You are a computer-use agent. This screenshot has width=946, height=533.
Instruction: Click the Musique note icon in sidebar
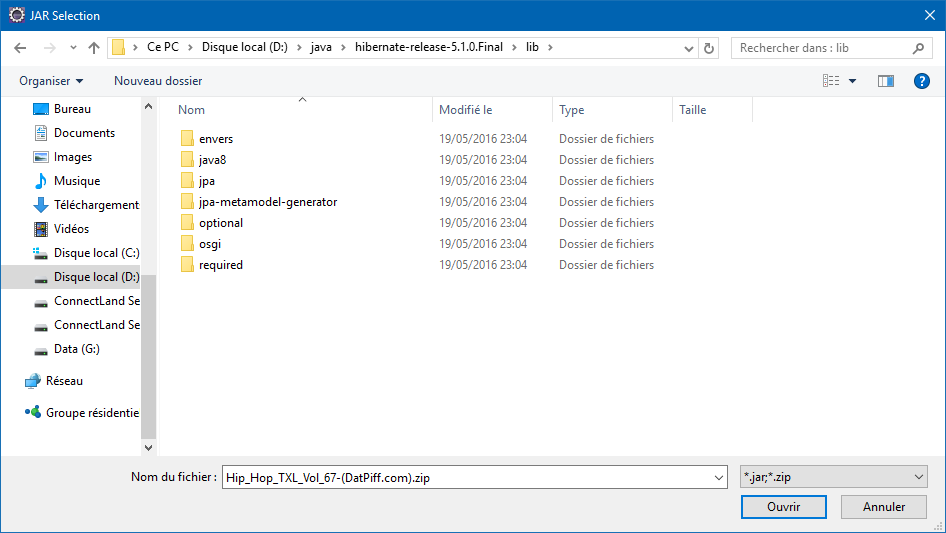[40, 181]
